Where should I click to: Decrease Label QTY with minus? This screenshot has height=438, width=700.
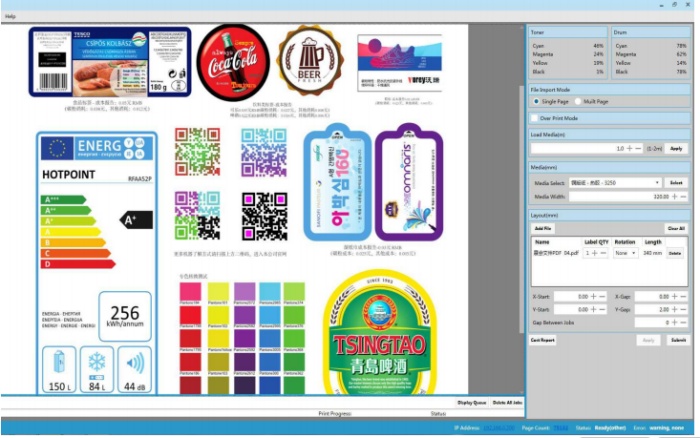click(603, 253)
